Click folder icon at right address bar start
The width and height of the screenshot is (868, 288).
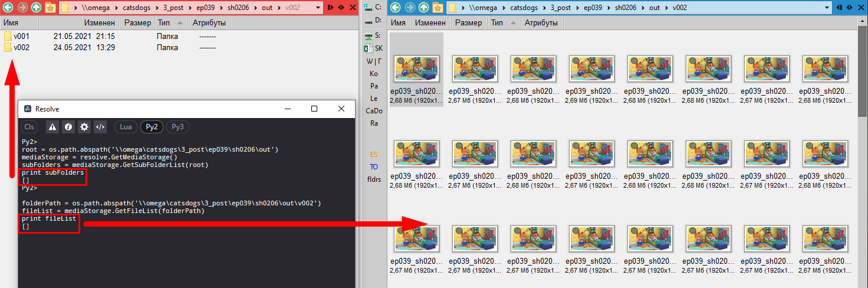click(x=452, y=8)
